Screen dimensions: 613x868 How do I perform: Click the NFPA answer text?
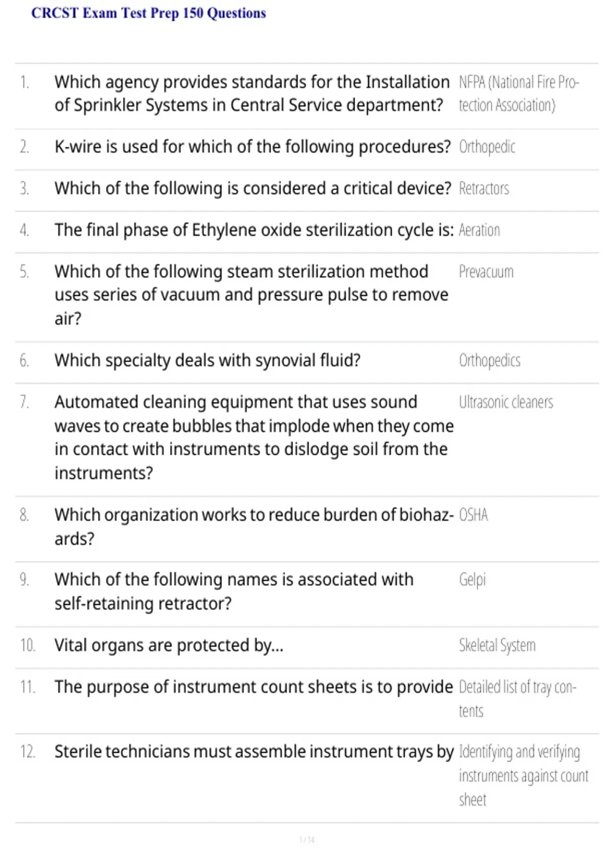[x=518, y=93]
